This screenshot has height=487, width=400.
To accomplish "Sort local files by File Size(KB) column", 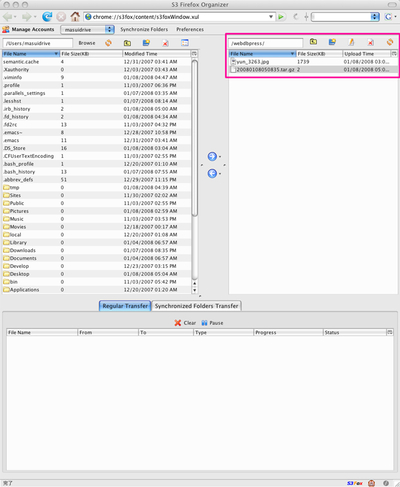I will pyautogui.click(x=91, y=54).
